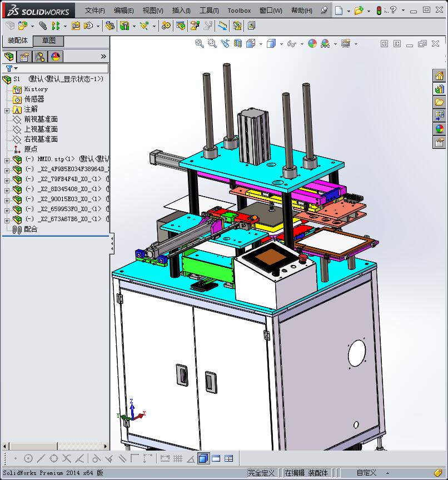
Task: Switch to the 草图 tab
Action: (48, 41)
